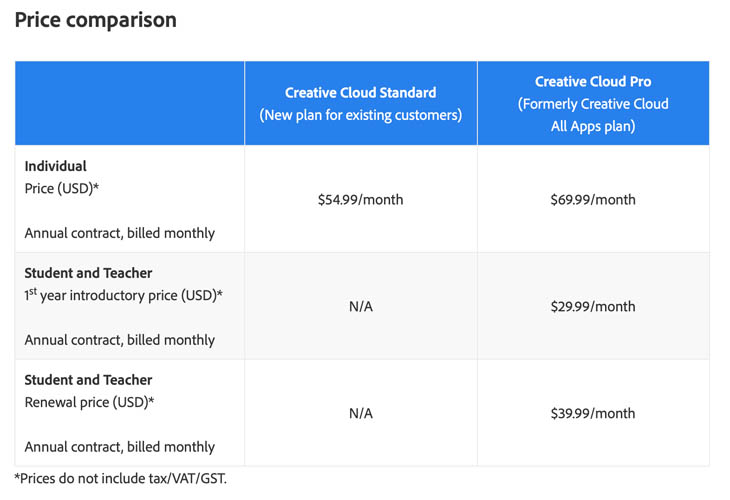Click "Formerly Creative Cloud All Apps plan" text
The image size is (730, 500).
[593, 115]
